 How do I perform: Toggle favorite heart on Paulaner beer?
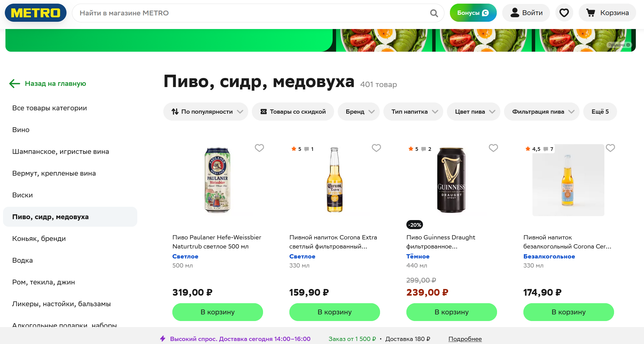click(259, 148)
